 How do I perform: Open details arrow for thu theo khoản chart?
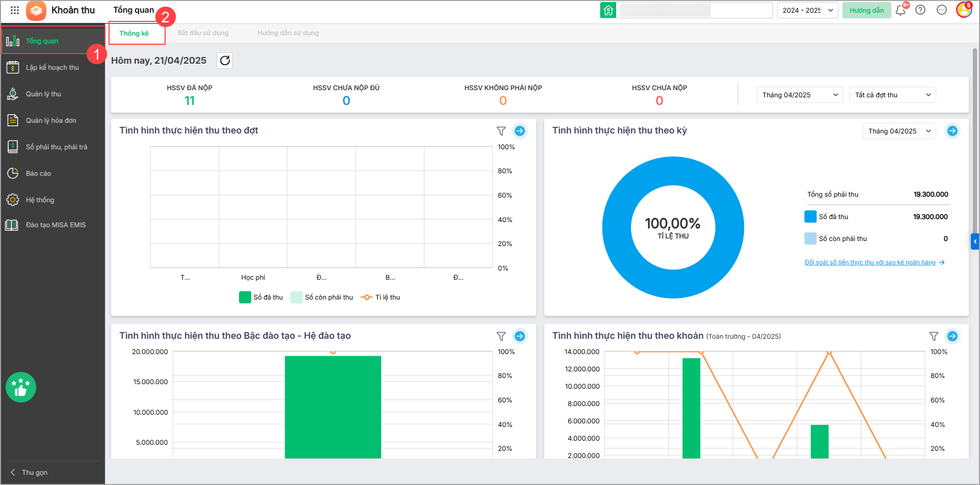(952, 336)
